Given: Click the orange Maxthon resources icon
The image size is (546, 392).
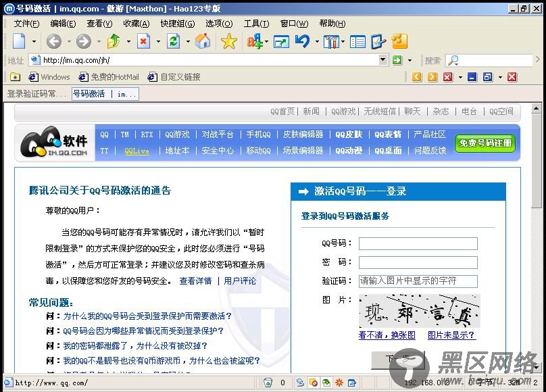Looking at the screenshot, I should click(x=399, y=41).
